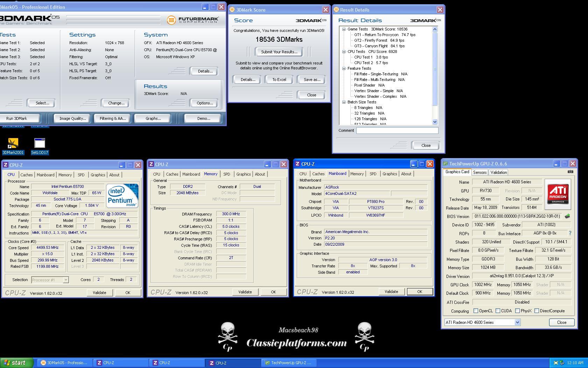The height and width of the screenshot is (368, 588).
Task: Click the 12:10 AM taskbar clock
Action: pos(575,363)
